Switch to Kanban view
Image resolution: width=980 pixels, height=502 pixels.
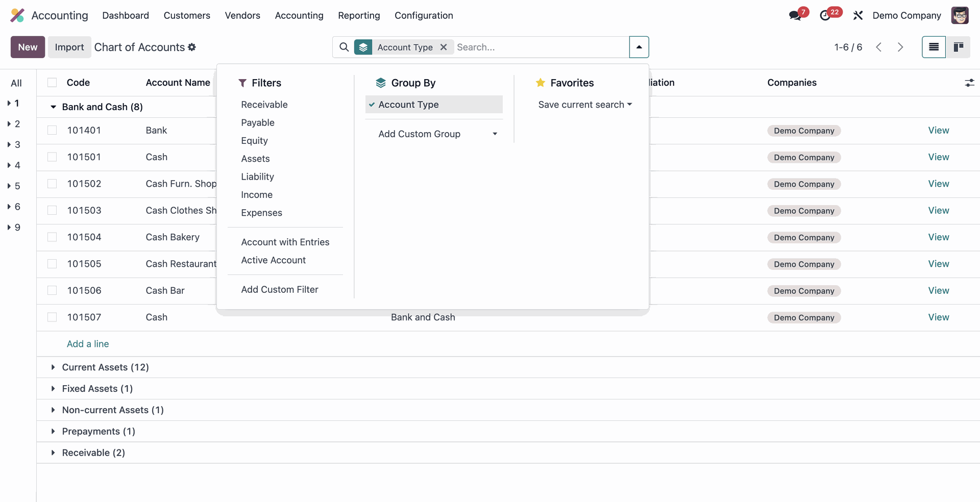(x=958, y=47)
